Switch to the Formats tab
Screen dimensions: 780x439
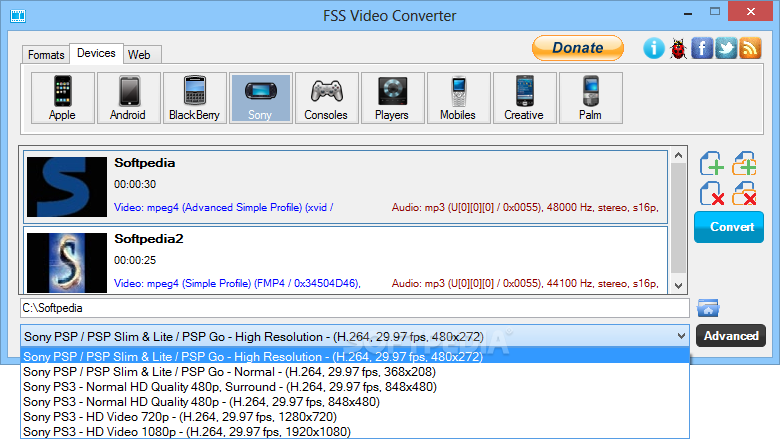point(46,55)
